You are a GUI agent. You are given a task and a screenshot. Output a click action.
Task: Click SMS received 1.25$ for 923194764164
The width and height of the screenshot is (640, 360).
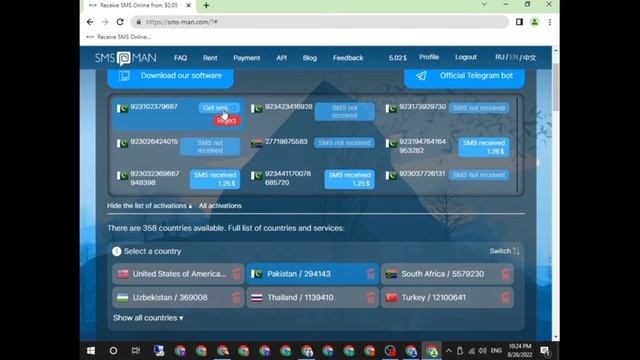tap(484, 147)
